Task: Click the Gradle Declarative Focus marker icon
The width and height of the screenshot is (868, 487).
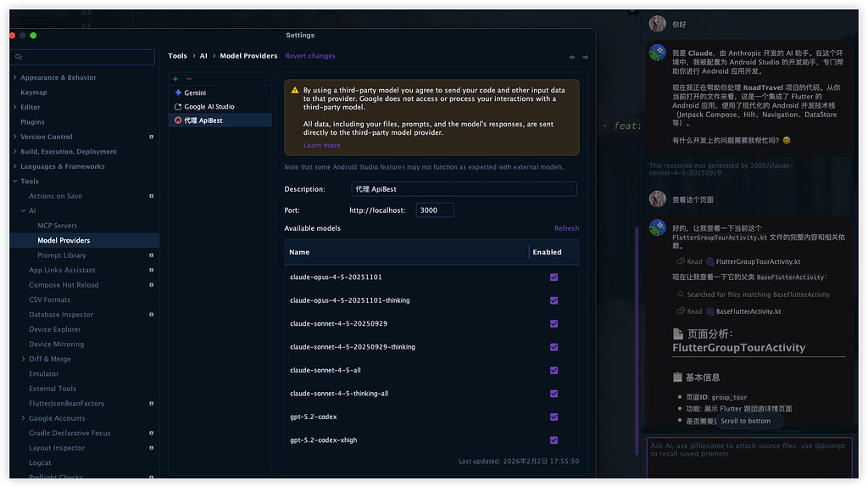Action: (151, 434)
